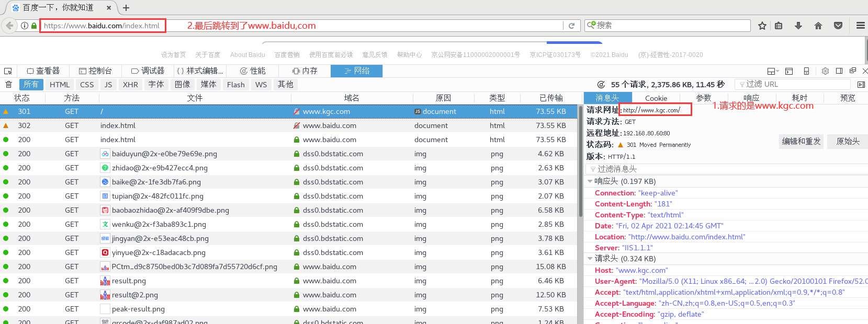Screen dimensions: 868x324
Task: Toggle the JS request filter
Action: (x=108, y=85)
